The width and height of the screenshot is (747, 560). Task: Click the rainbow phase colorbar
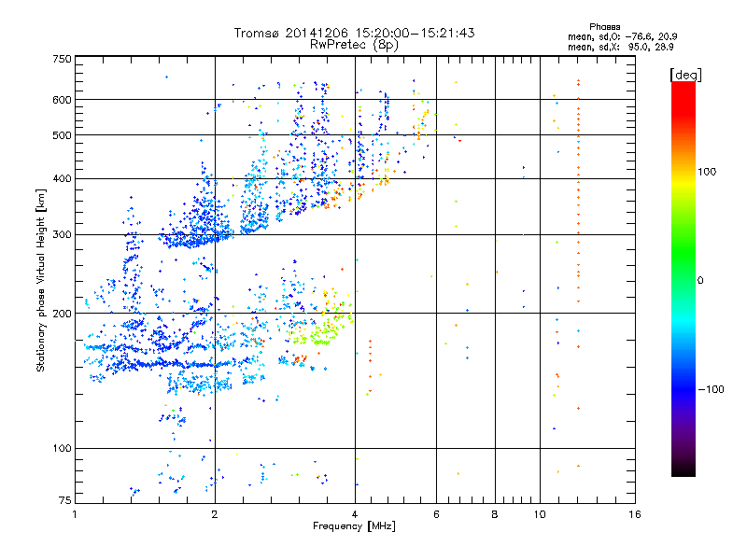tap(684, 279)
